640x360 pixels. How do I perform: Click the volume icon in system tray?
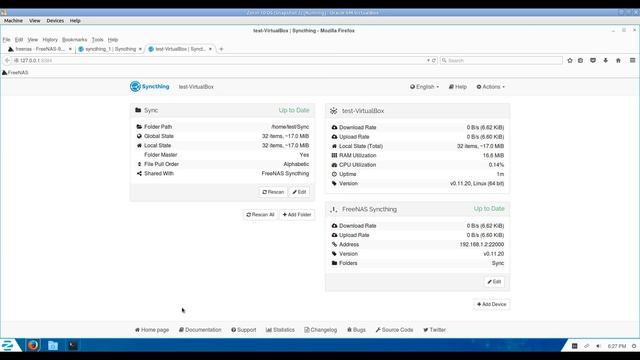point(598,346)
